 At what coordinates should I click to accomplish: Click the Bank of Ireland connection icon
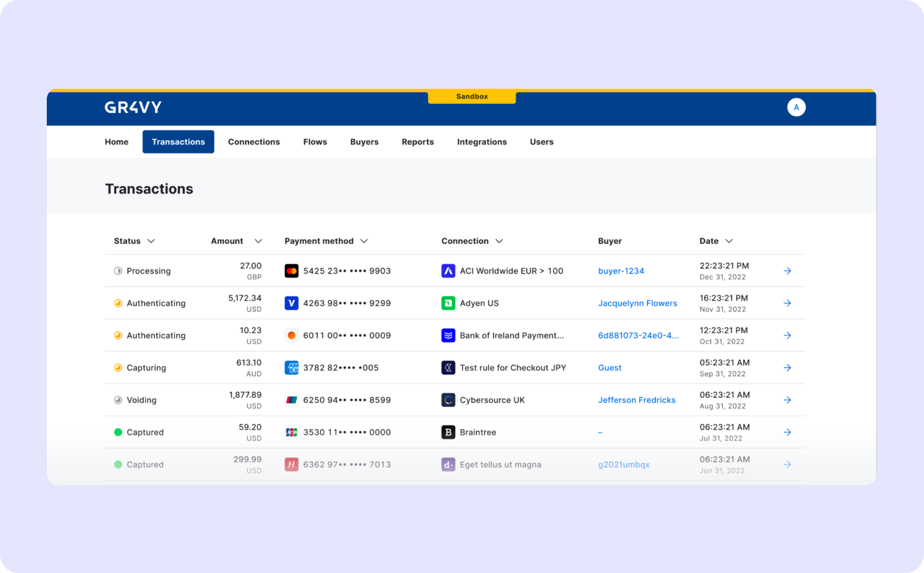coord(448,335)
